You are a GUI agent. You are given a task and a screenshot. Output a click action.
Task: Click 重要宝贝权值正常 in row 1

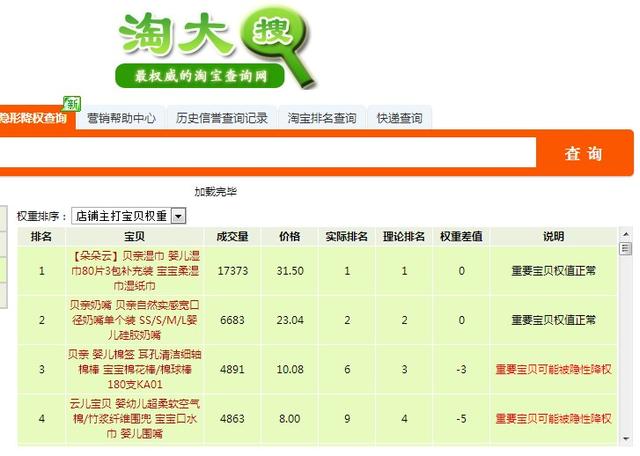click(x=553, y=271)
